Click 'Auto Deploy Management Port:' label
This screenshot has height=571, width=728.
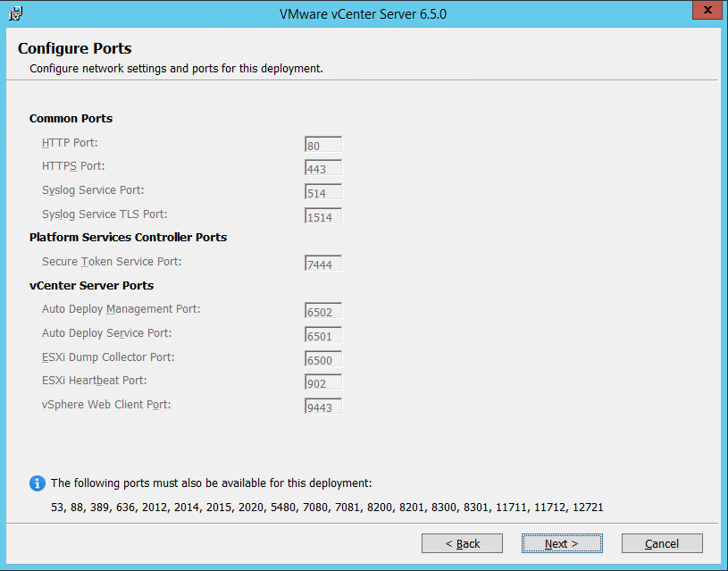[x=121, y=309]
